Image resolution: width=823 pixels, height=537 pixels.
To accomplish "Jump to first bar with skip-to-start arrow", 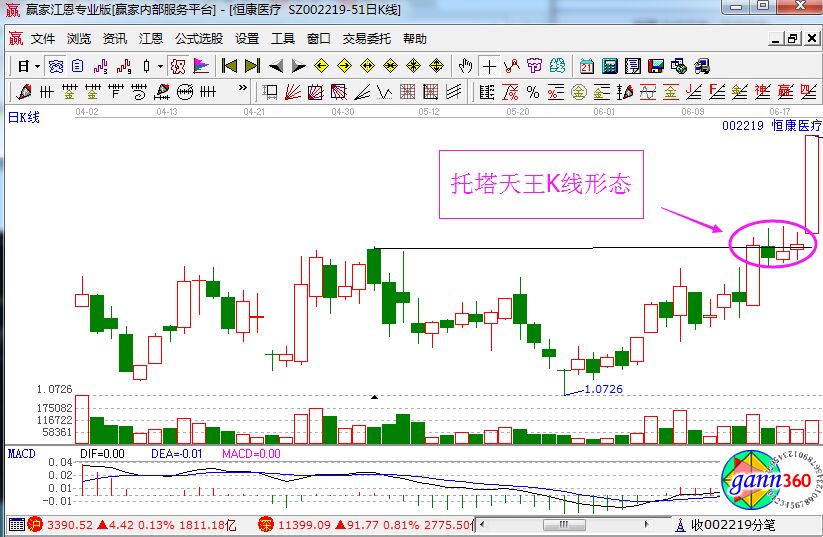I will [229, 66].
